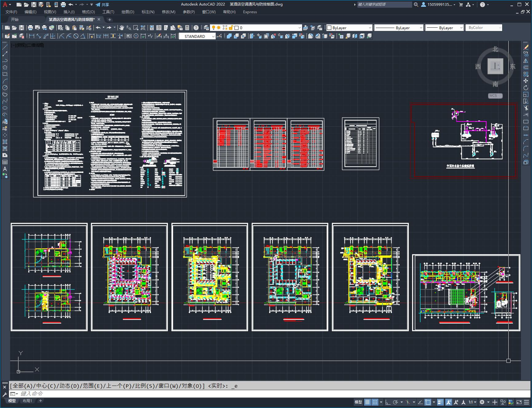Insert a table using Table tool
The height and width of the screenshot is (408, 532).
[x=5, y=162]
